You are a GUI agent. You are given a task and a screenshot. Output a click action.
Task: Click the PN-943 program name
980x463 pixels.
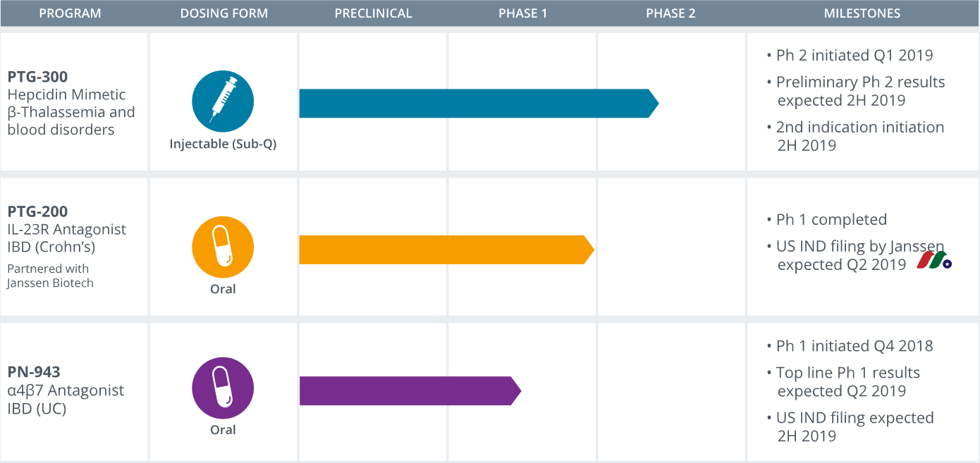[x=34, y=372]
